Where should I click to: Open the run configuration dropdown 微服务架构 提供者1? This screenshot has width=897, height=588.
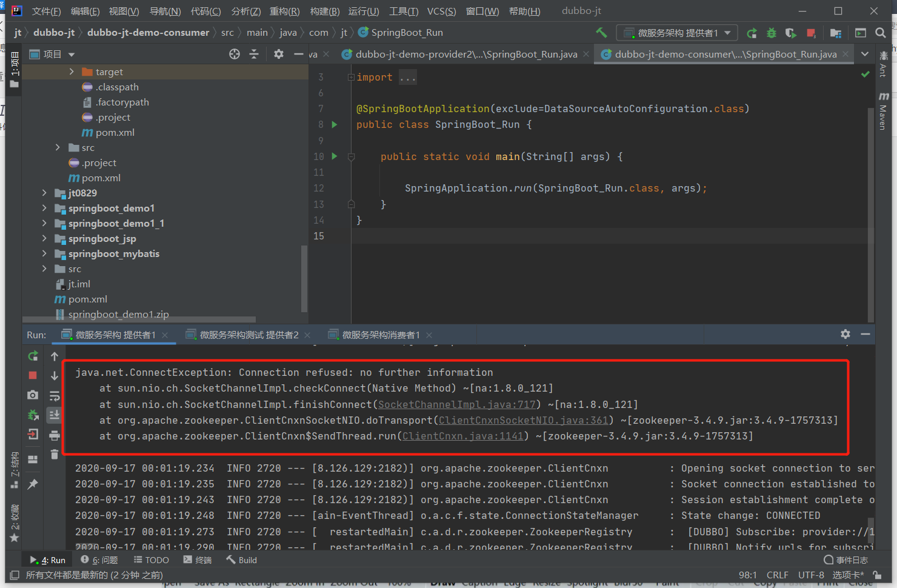[x=676, y=33]
